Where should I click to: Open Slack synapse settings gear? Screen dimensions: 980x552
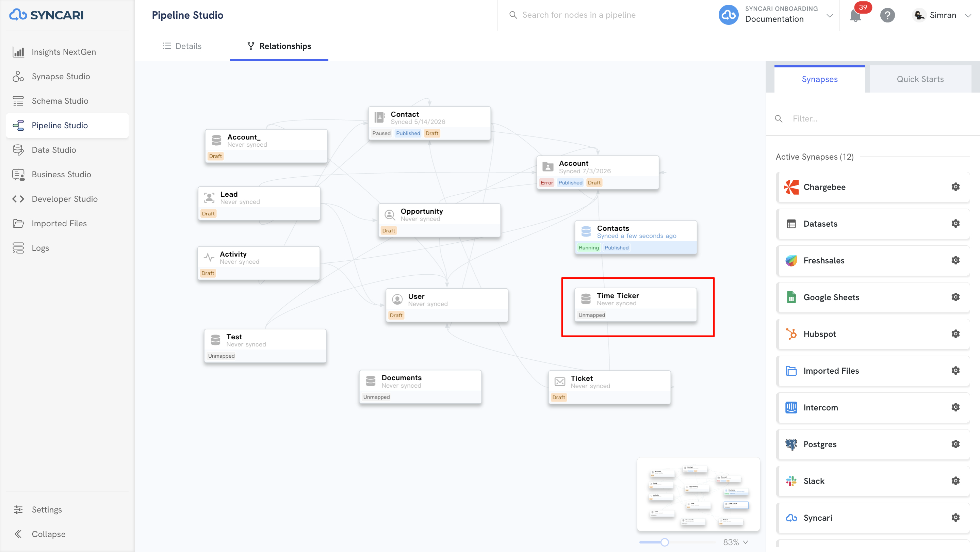coord(955,481)
